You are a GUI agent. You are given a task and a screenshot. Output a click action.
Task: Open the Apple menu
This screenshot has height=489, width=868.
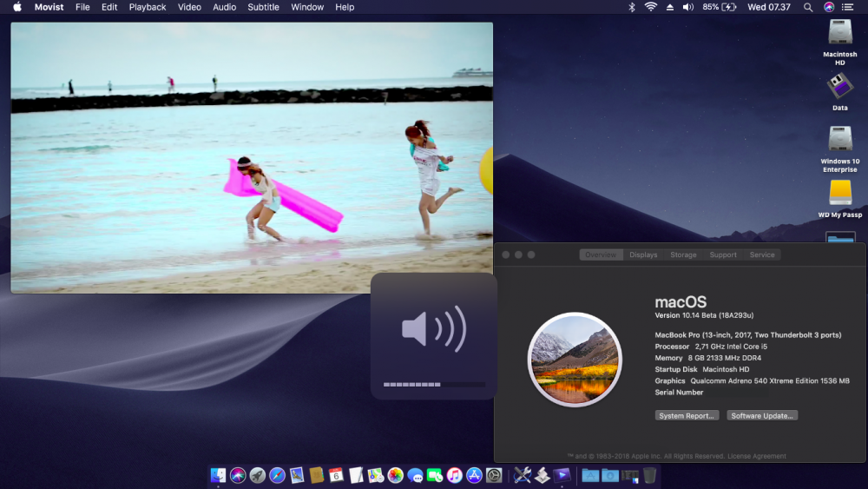[17, 7]
